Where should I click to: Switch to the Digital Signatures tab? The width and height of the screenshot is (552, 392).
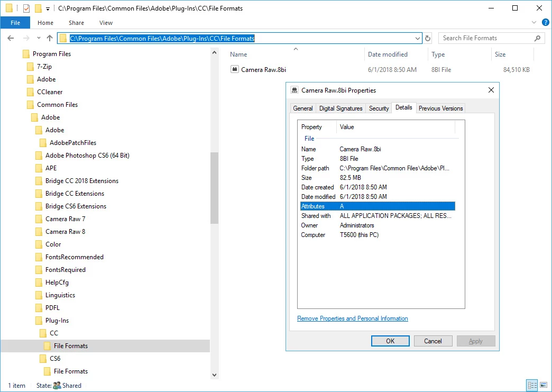[x=341, y=108]
